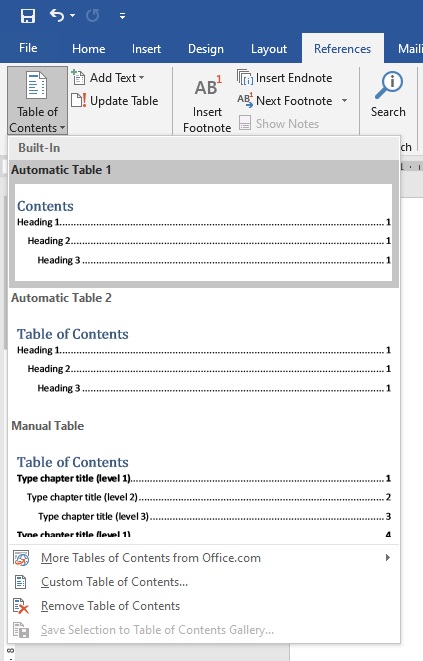Toggle the Table of Contents button
423x661 pixels.
(x=37, y=101)
